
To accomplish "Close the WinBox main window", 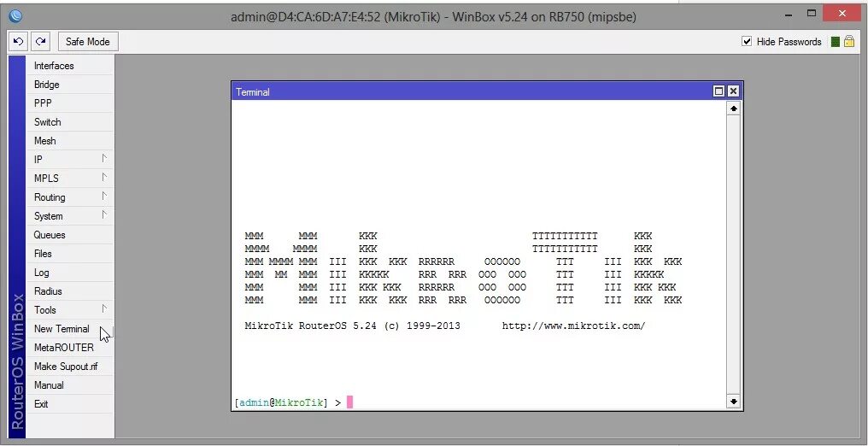I will 842,14.
